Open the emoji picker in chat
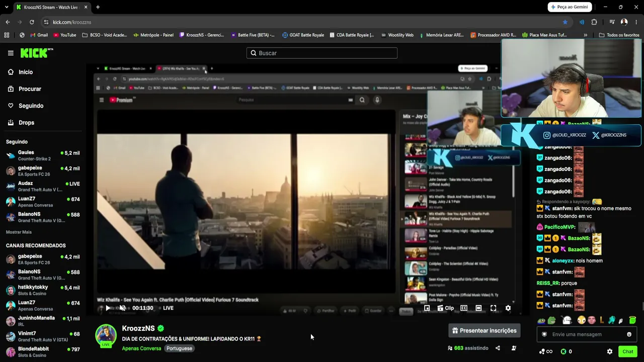 (x=629, y=334)
